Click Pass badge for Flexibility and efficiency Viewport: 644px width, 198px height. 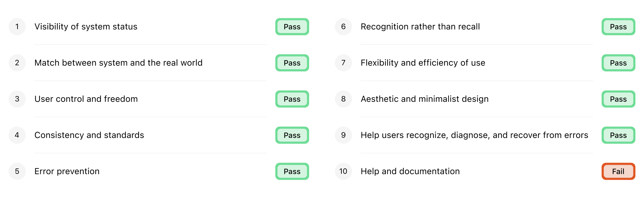pos(619,63)
